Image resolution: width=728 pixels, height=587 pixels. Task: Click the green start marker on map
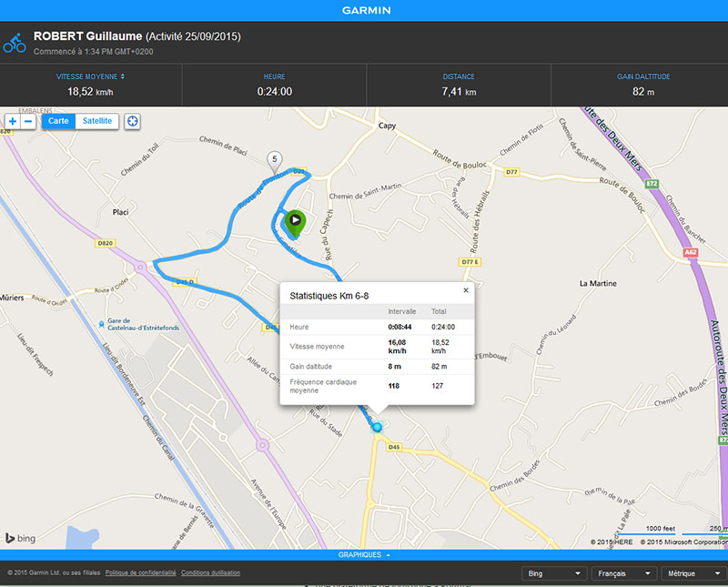click(x=295, y=223)
